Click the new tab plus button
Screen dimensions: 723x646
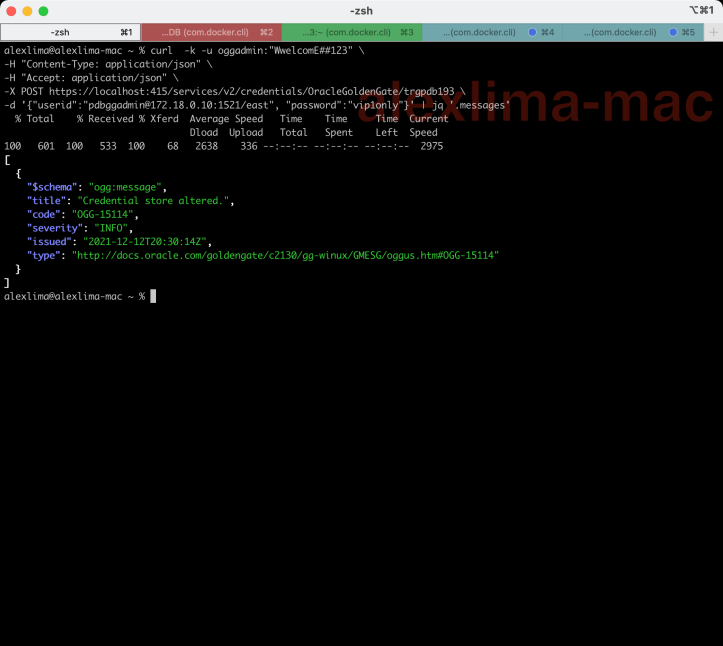[x=712, y=32]
